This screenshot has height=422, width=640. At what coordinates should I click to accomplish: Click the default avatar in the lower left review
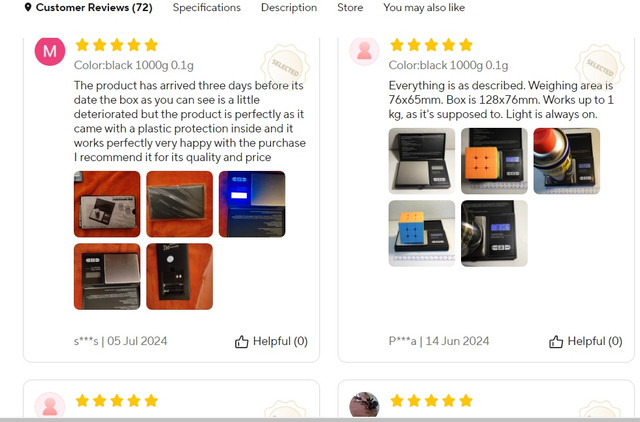click(x=50, y=405)
